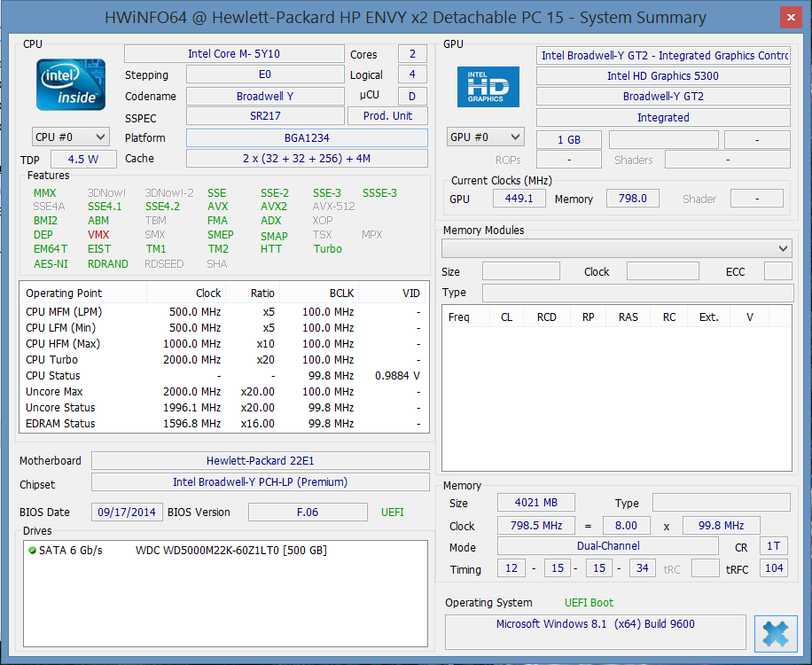Click the tRFC value 104 field

tap(774, 568)
